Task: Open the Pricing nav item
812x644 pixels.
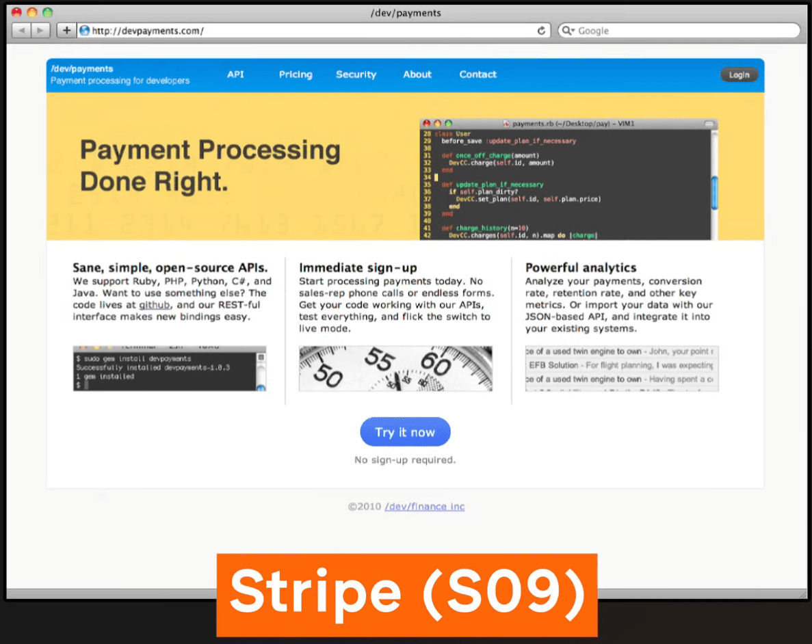Action: pyautogui.click(x=296, y=75)
